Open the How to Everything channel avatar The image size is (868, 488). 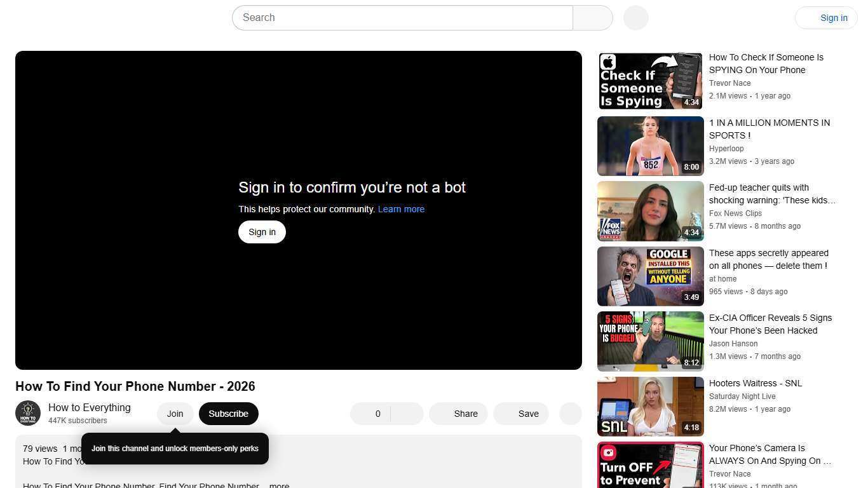pyautogui.click(x=28, y=413)
